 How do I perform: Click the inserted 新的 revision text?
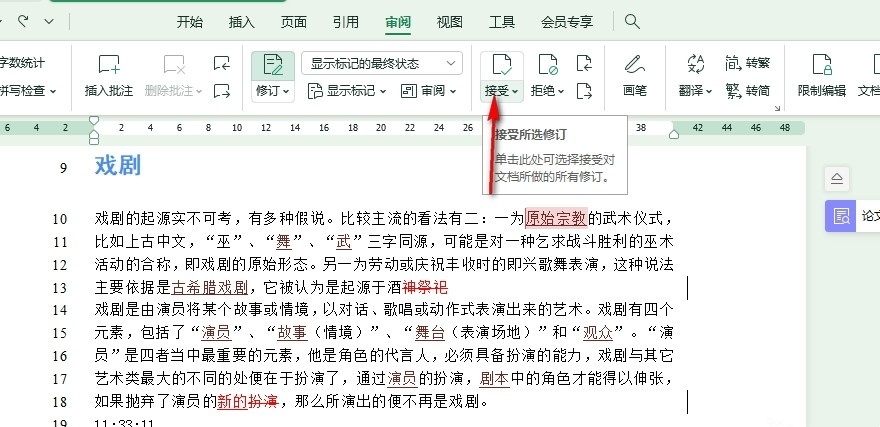232,402
